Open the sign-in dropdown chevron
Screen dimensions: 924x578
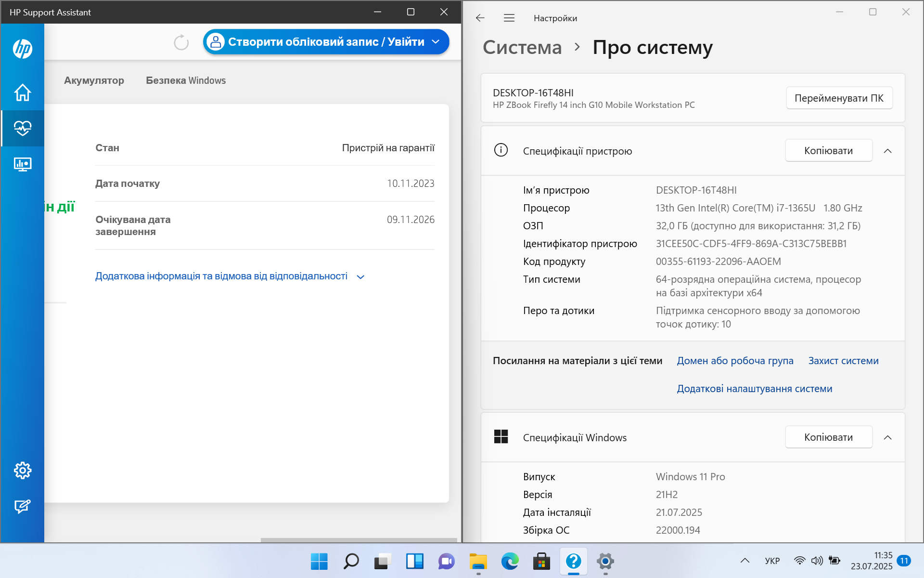pyautogui.click(x=436, y=42)
